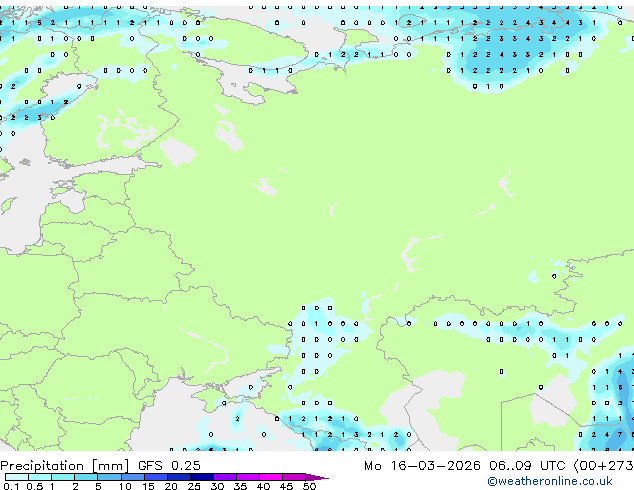Pick the dark navy swatch between 25 and 30
This screenshot has width=634, height=490.
tap(202, 477)
